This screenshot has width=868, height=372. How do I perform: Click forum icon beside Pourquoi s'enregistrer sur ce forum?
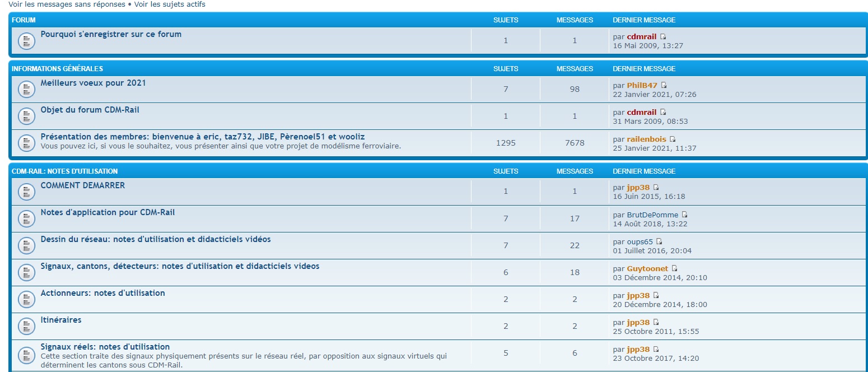click(27, 41)
